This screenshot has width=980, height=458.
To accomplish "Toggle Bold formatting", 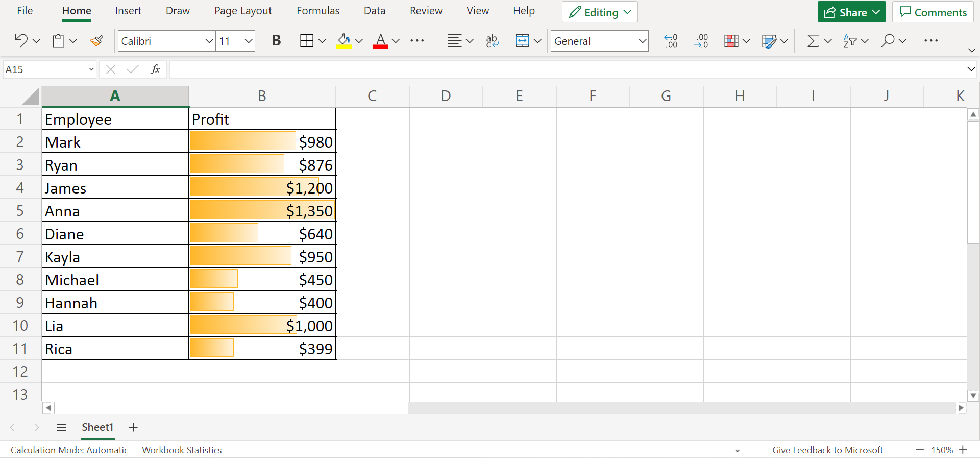I will coord(276,41).
